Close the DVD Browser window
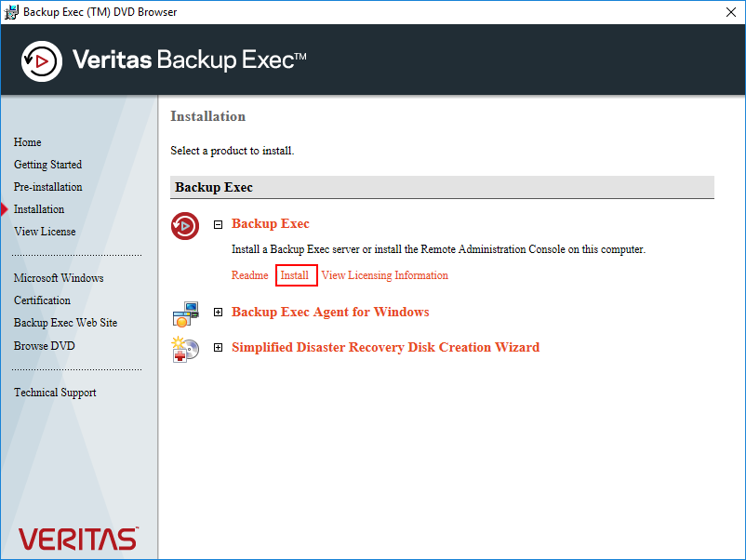The height and width of the screenshot is (560, 746). (731, 12)
